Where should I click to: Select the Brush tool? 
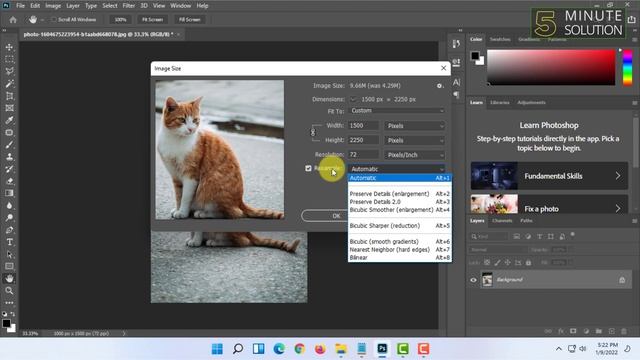click(9, 144)
